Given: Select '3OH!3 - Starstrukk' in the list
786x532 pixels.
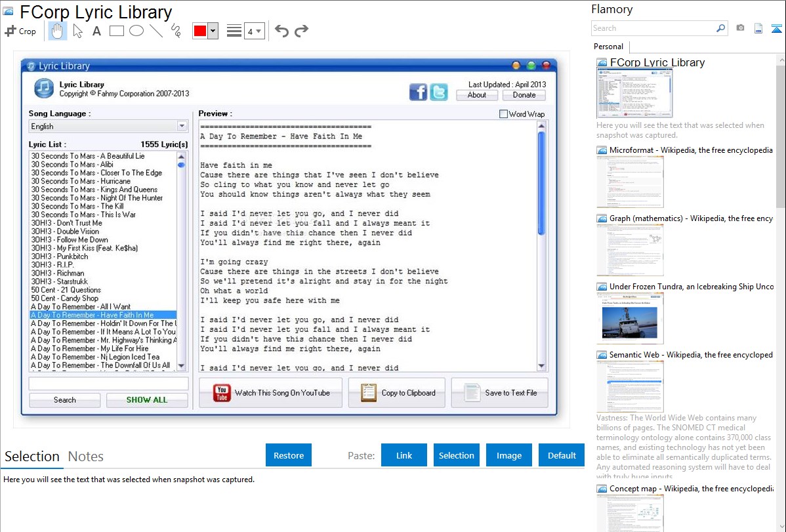Looking at the screenshot, I should click(59, 282).
